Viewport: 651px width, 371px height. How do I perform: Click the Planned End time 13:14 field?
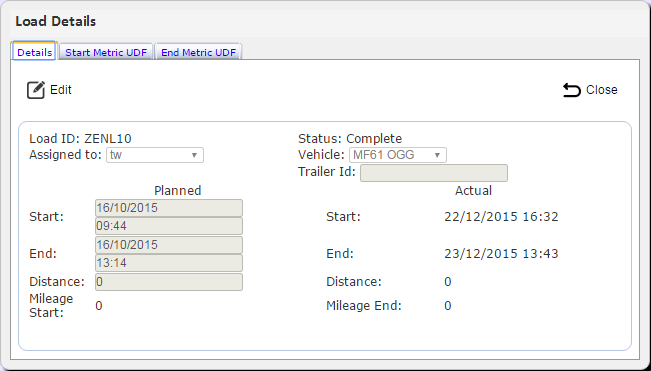coord(169,263)
